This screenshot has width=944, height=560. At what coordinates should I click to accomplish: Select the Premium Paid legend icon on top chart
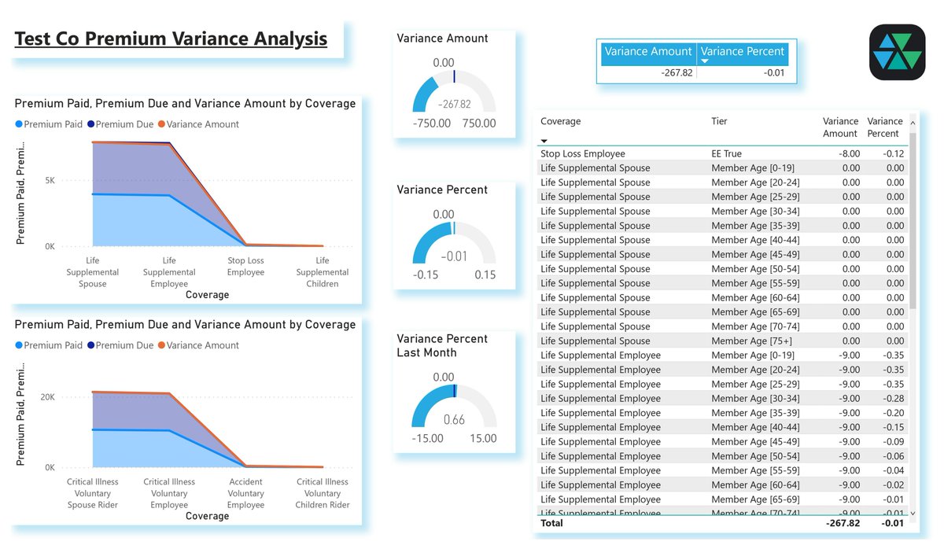click(x=20, y=123)
